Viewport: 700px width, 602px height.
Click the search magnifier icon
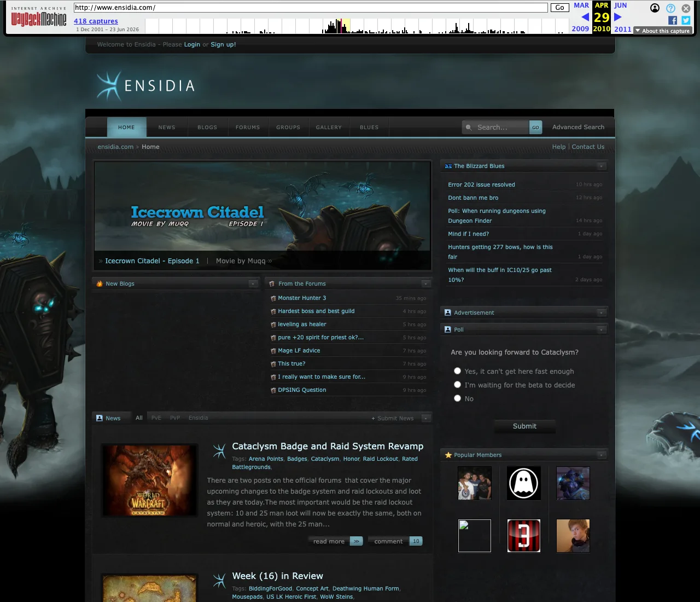tap(469, 128)
